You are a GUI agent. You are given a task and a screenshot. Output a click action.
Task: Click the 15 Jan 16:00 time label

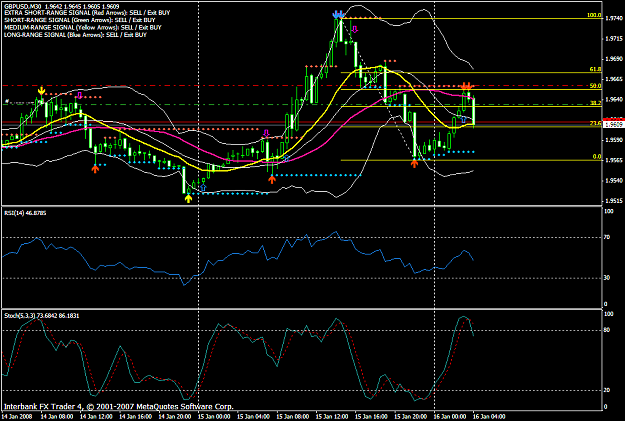pyautogui.click(x=371, y=417)
